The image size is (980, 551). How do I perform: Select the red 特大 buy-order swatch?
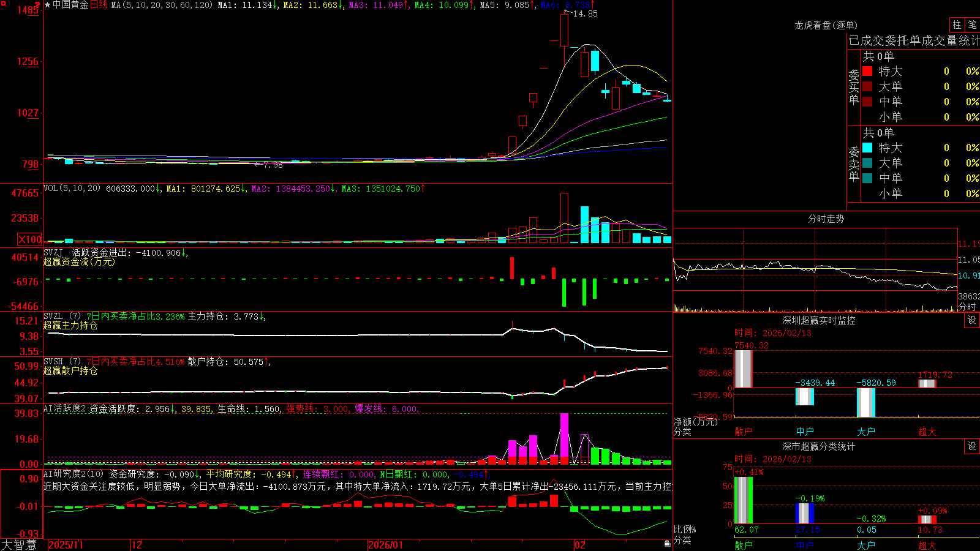point(867,71)
